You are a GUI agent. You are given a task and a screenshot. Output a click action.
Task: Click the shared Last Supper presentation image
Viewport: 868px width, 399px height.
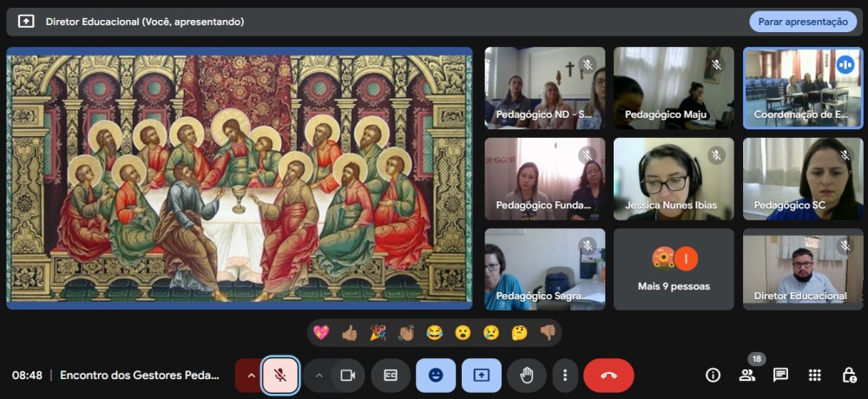coord(240,178)
